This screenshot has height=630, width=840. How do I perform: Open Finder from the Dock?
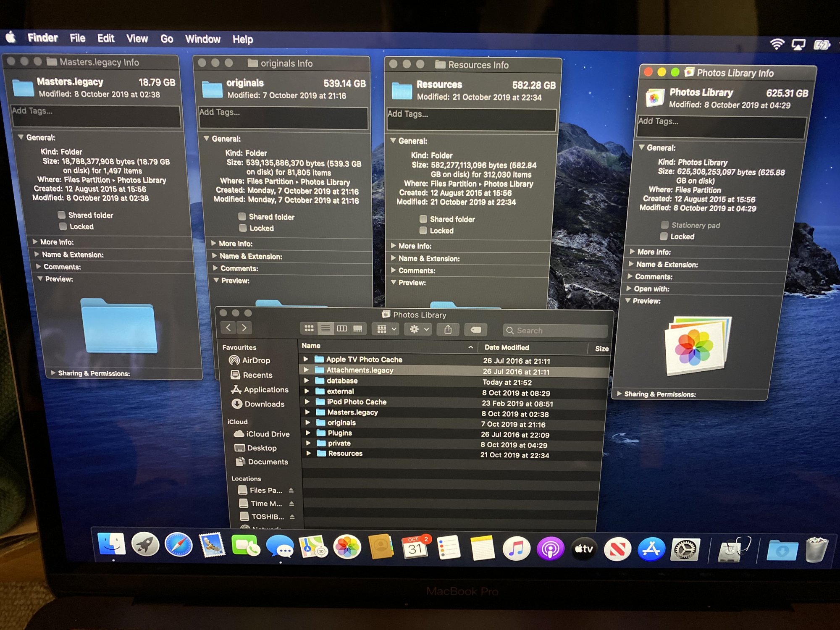coord(111,545)
